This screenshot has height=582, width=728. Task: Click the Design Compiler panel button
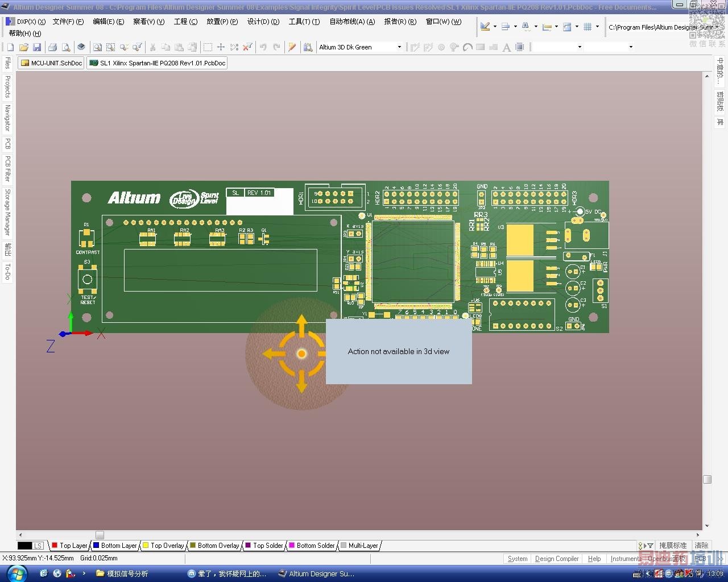556,559
